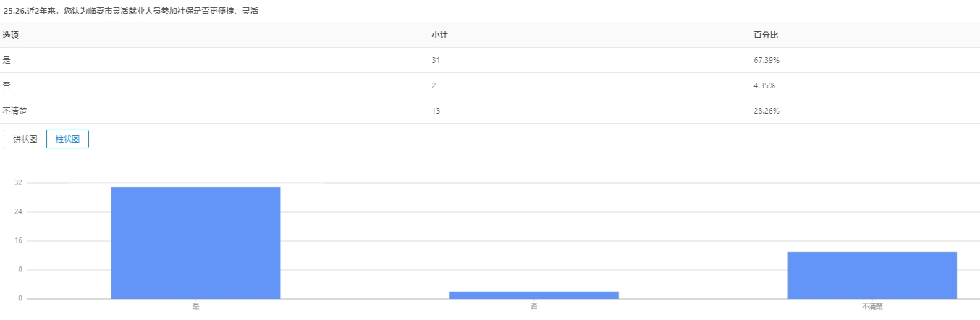The width and height of the screenshot is (980, 320).
Task: Click the 32 y-axis gridline label
Action: point(19,183)
